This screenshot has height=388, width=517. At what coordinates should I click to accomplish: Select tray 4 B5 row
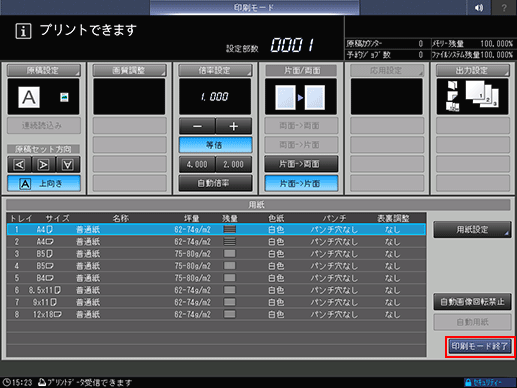tap(216, 266)
